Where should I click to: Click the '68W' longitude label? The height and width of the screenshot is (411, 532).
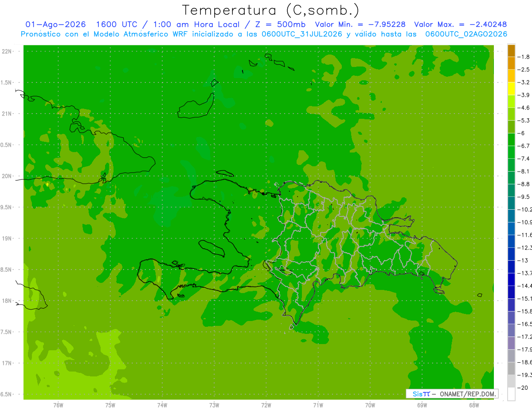coord(474,405)
